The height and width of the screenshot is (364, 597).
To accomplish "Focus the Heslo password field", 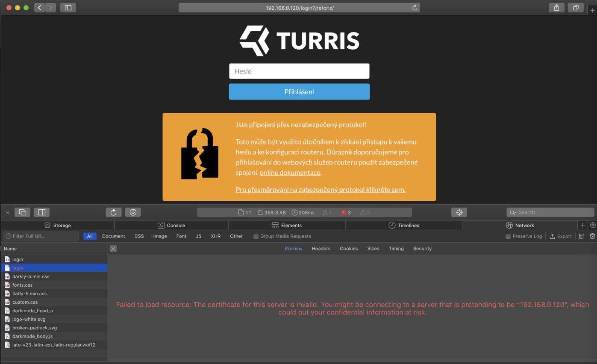I will [299, 71].
